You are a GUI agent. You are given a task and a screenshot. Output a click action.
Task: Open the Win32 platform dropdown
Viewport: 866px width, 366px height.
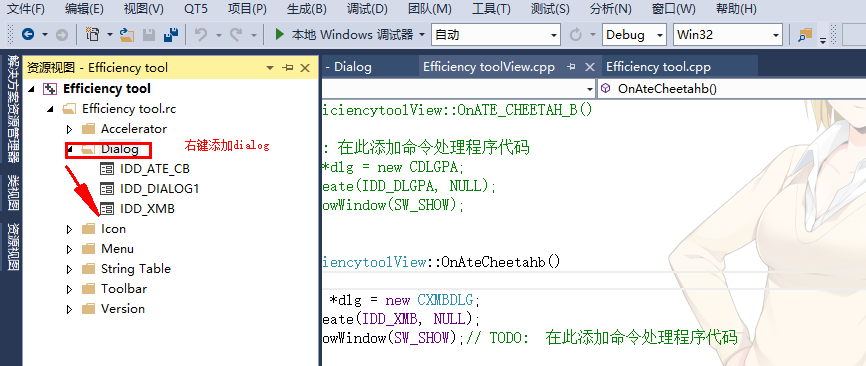728,35
